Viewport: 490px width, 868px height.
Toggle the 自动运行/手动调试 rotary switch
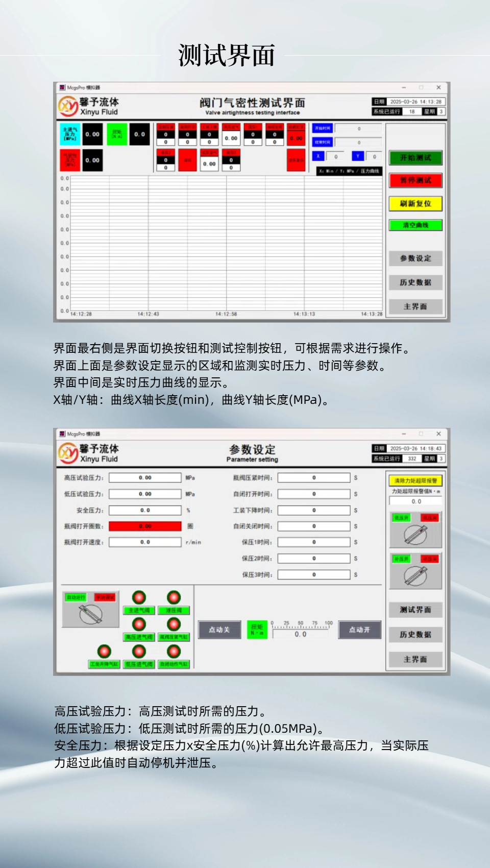[90, 614]
